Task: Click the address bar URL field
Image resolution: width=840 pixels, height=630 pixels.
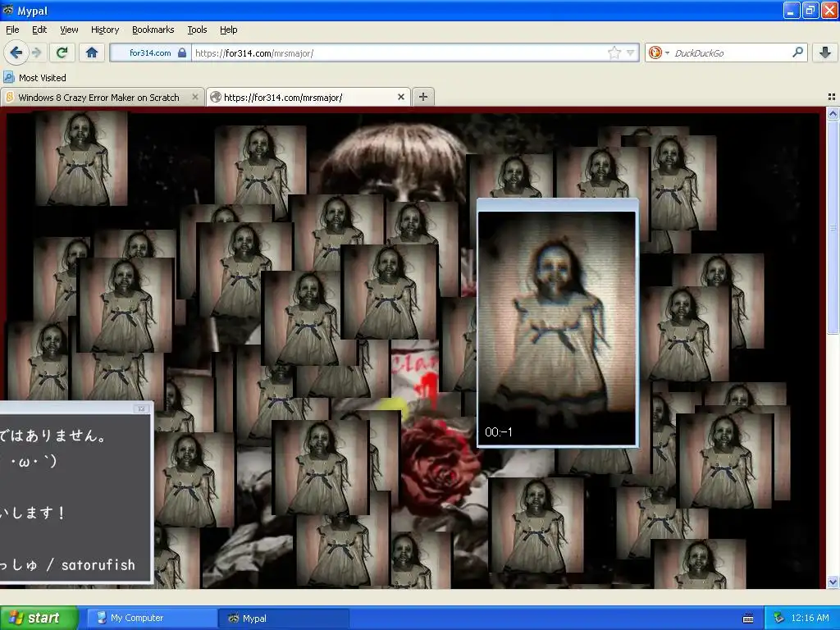Action: pyautogui.click(x=399, y=53)
